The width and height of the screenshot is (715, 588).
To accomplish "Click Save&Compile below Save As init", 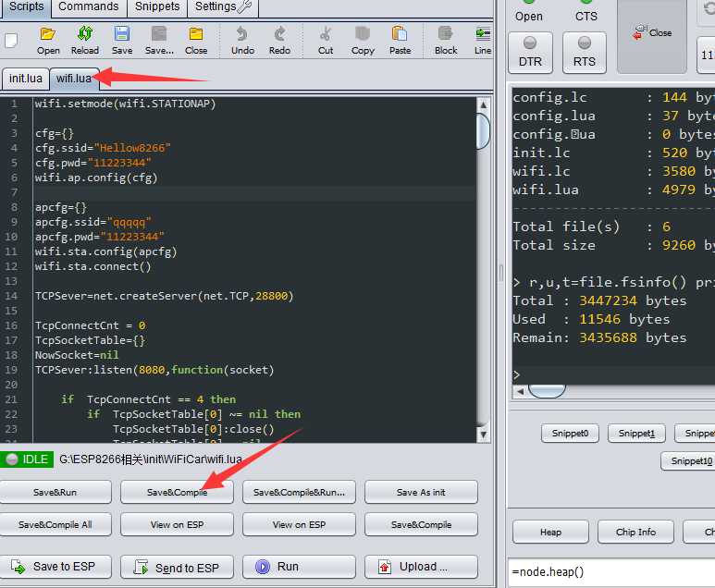I will point(421,524).
